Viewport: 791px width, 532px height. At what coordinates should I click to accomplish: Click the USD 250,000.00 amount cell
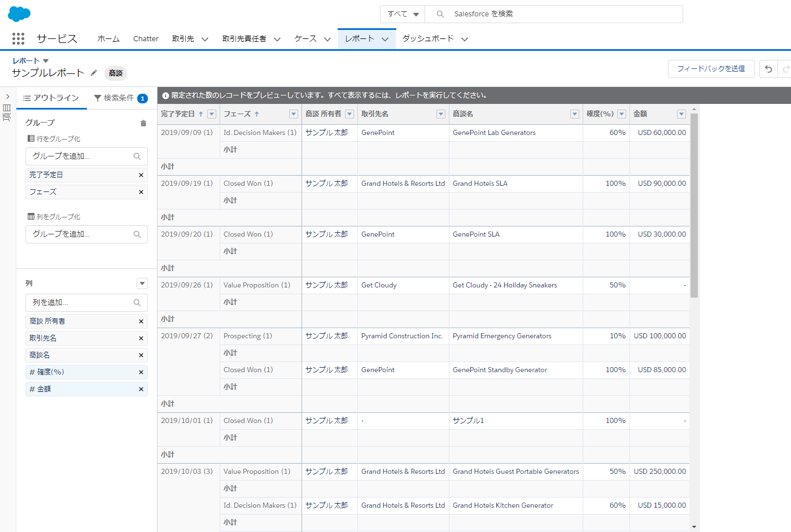pos(659,472)
